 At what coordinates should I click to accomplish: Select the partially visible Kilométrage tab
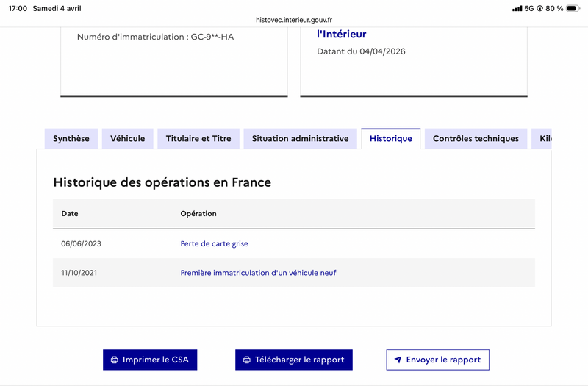click(x=544, y=138)
